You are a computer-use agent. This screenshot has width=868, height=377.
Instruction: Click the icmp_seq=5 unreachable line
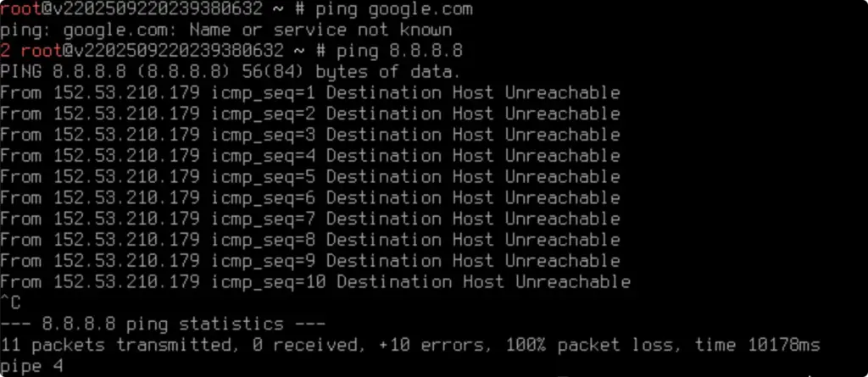pos(310,177)
